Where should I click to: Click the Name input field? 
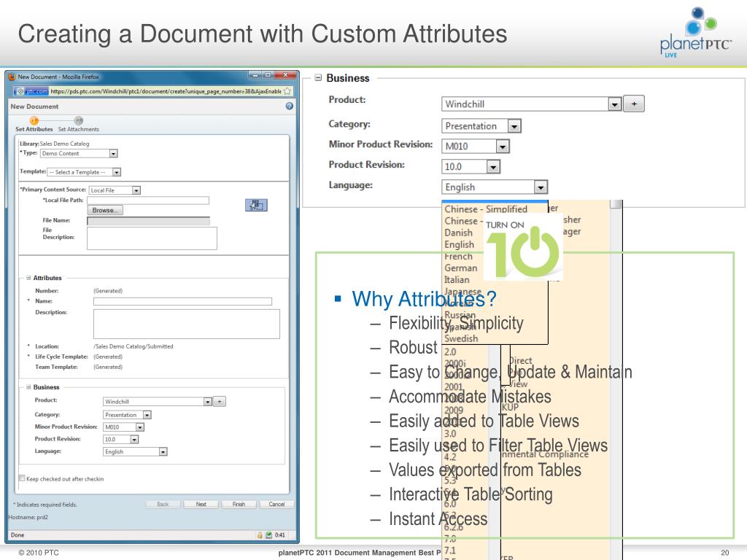(x=182, y=301)
